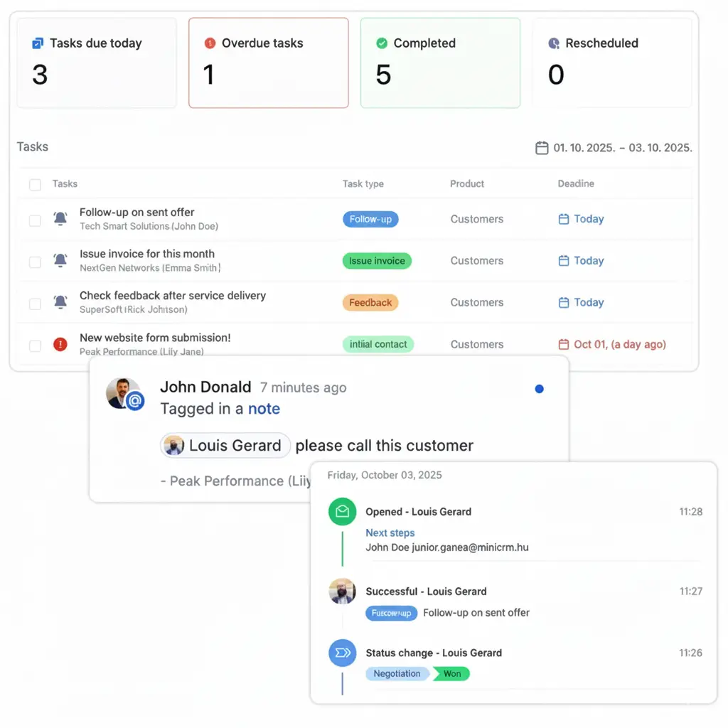Click the green 'Won' status pill
728x728 pixels.
tap(451, 672)
